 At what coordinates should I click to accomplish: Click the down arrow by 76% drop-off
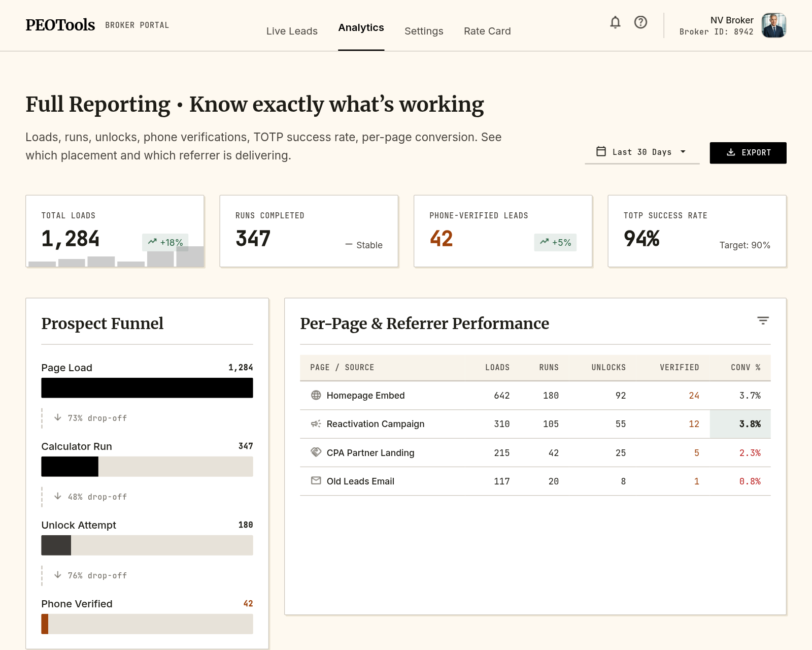[58, 575]
